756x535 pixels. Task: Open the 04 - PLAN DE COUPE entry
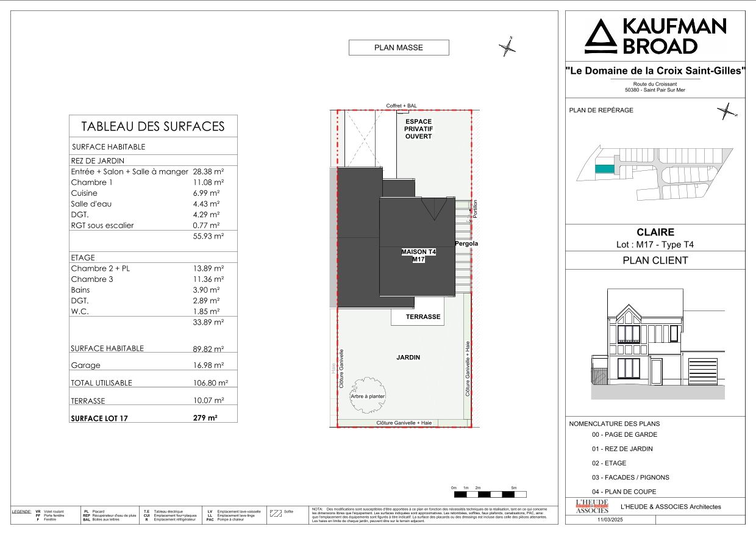(x=623, y=492)
